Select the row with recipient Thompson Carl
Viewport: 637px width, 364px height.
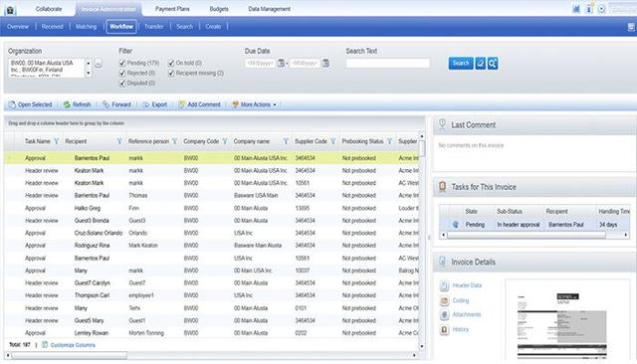(211, 295)
